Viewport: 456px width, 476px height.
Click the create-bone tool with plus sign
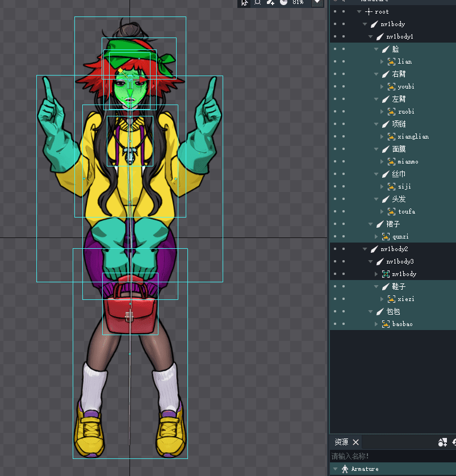(270, 2)
